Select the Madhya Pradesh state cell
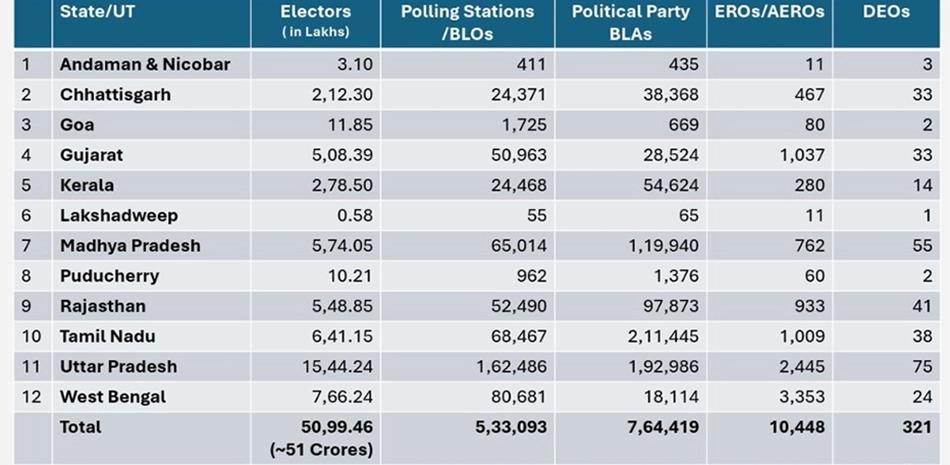The height and width of the screenshot is (465, 950). click(x=130, y=245)
